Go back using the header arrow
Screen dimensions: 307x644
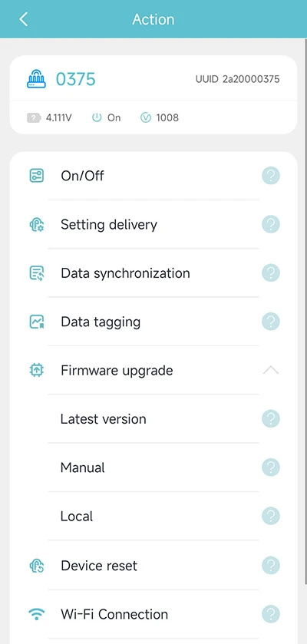pyautogui.click(x=23, y=19)
